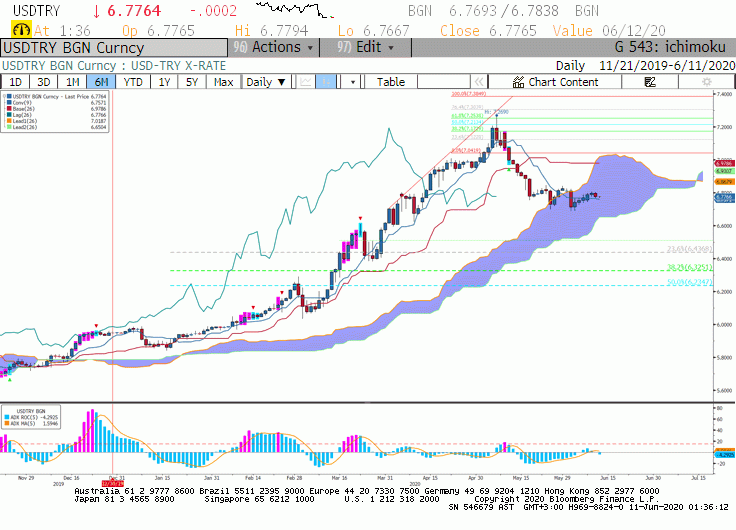Open the annotations pencil-and-list icon
The image size is (736, 530).
(x=650, y=82)
